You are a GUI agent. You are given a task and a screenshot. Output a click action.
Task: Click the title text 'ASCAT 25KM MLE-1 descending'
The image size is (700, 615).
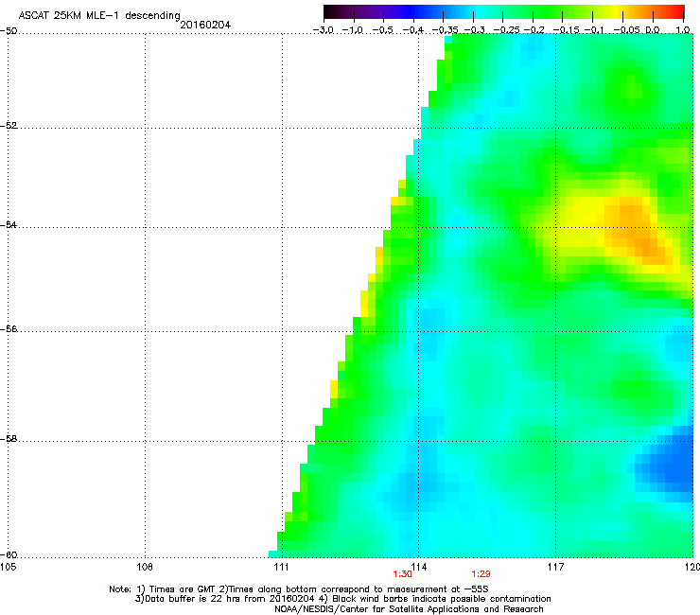pyautogui.click(x=99, y=16)
